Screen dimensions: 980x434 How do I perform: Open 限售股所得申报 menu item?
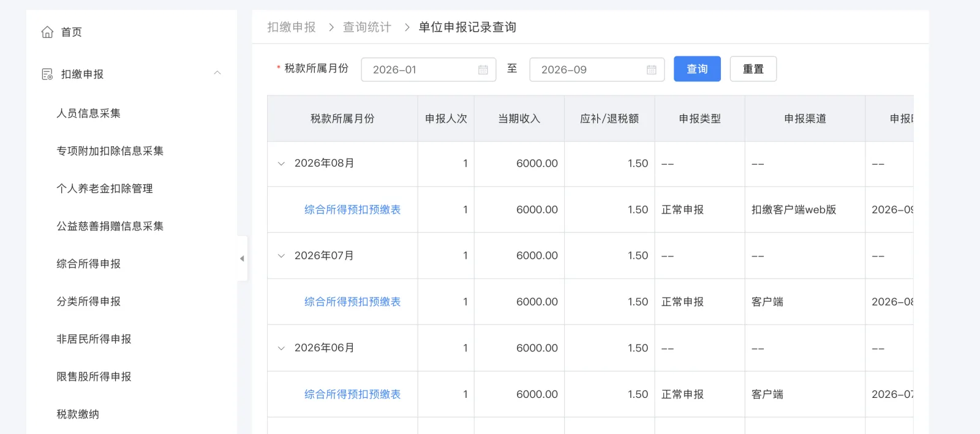tap(94, 376)
